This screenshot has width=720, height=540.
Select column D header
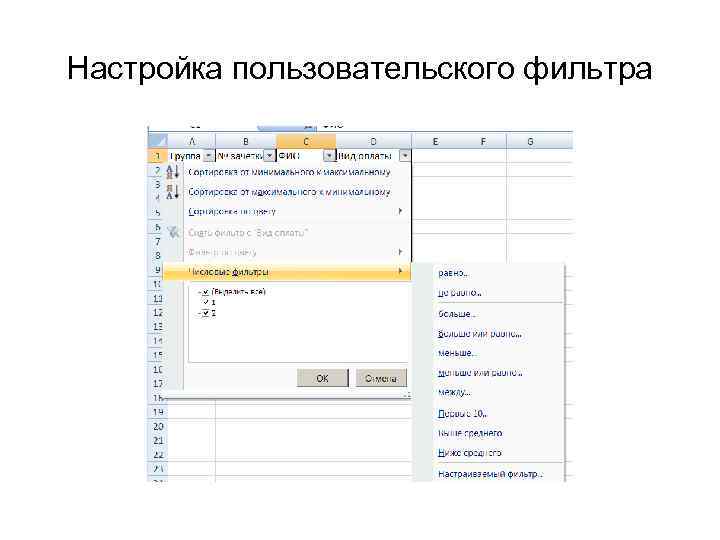pyautogui.click(x=373, y=141)
